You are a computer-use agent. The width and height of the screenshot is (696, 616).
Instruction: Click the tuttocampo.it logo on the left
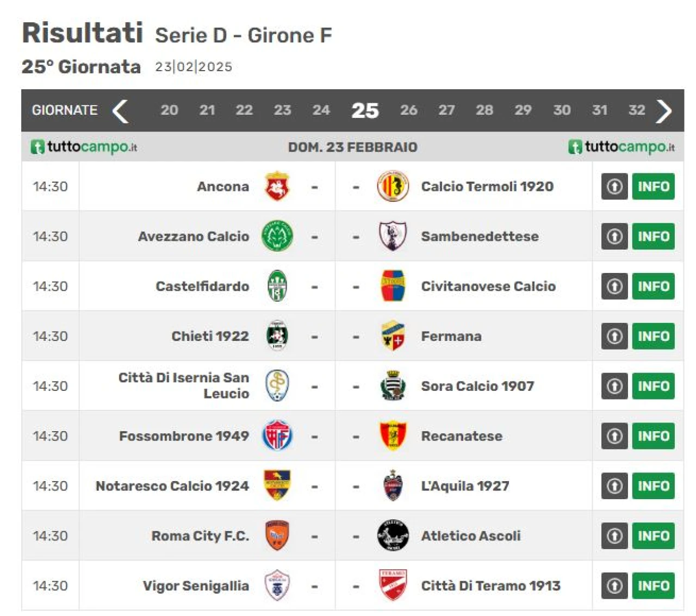coord(84,147)
